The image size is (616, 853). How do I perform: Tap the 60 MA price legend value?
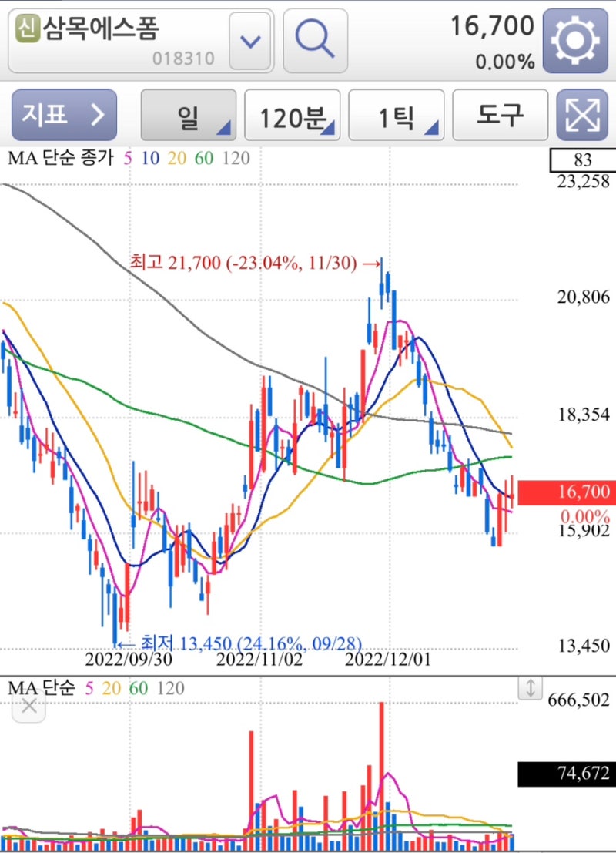204,158
